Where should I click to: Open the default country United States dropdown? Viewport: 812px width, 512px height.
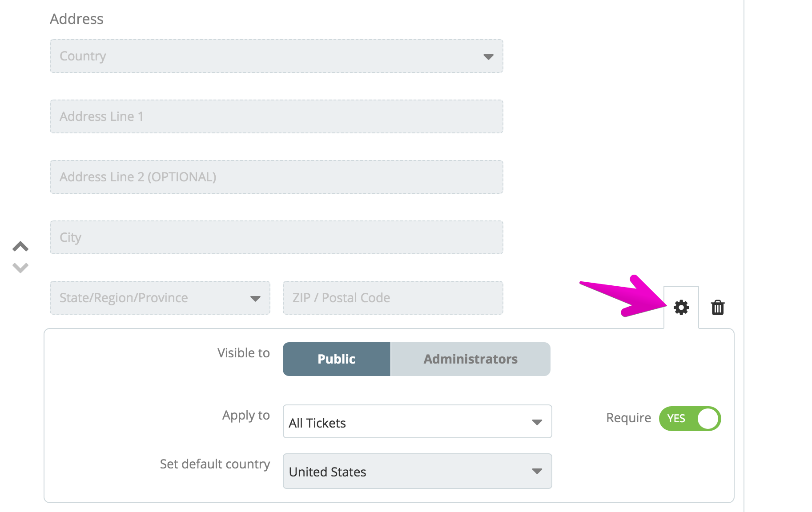pyautogui.click(x=417, y=471)
